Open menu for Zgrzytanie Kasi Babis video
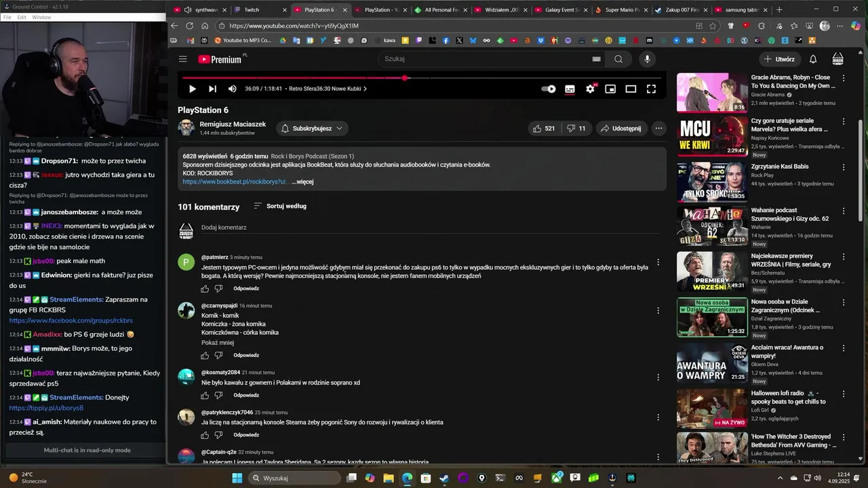868x488 pixels. tap(844, 167)
